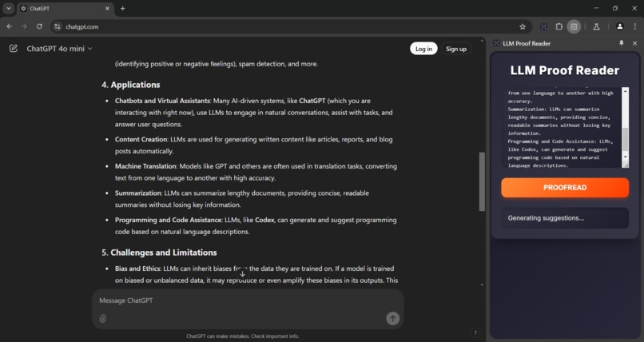Click the 'LLM Proof Reader' large title
Viewport: 644px width, 342px height.
coord(565,70)
